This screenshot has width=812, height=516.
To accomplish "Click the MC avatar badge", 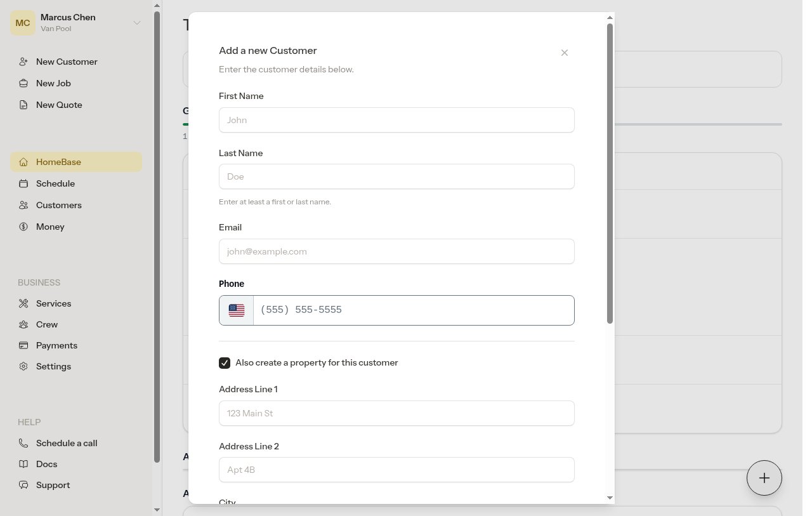I will click(23, 23).
